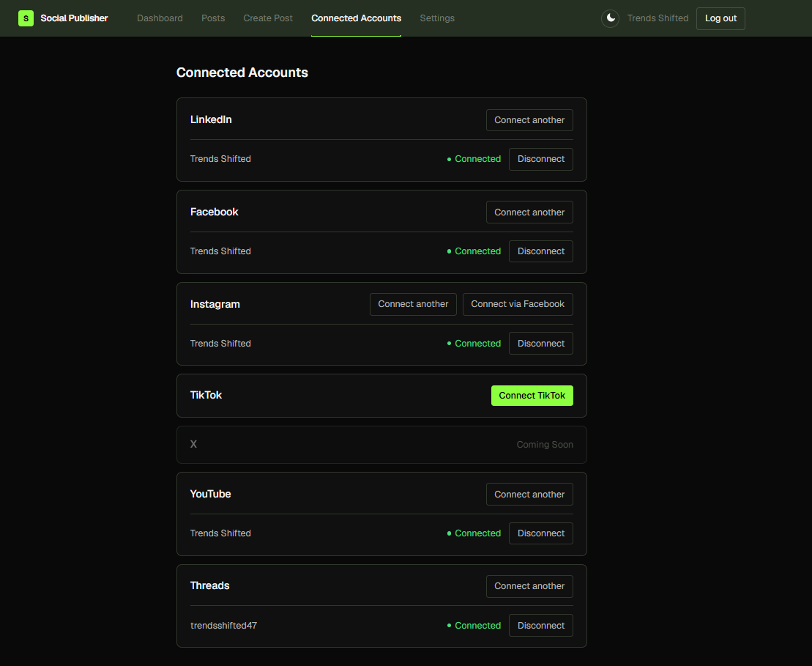Click the X platform card label
This screenshot has width=812, height=666.
click(x=193, y=444)
